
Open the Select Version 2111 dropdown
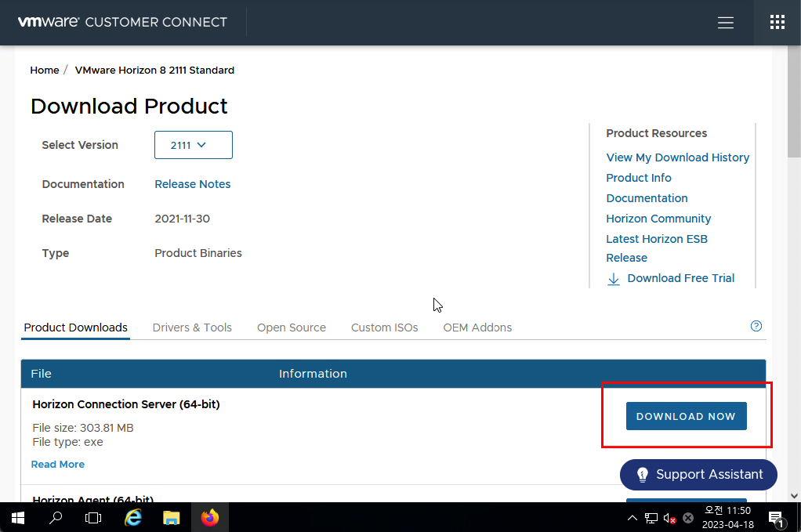(194, 145)
